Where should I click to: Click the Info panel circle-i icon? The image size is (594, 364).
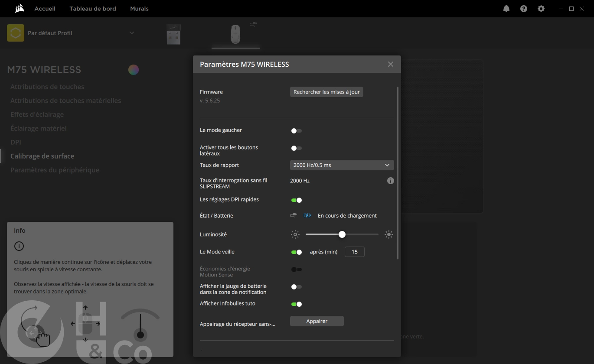point(19,246)
